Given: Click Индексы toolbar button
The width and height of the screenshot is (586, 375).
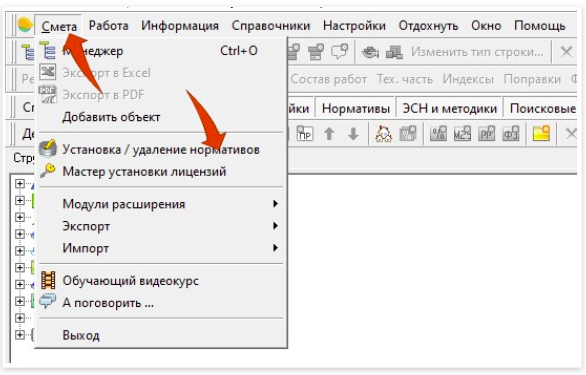Looking at the screenshot, I should pyautogui.click(x=468, y=79).
